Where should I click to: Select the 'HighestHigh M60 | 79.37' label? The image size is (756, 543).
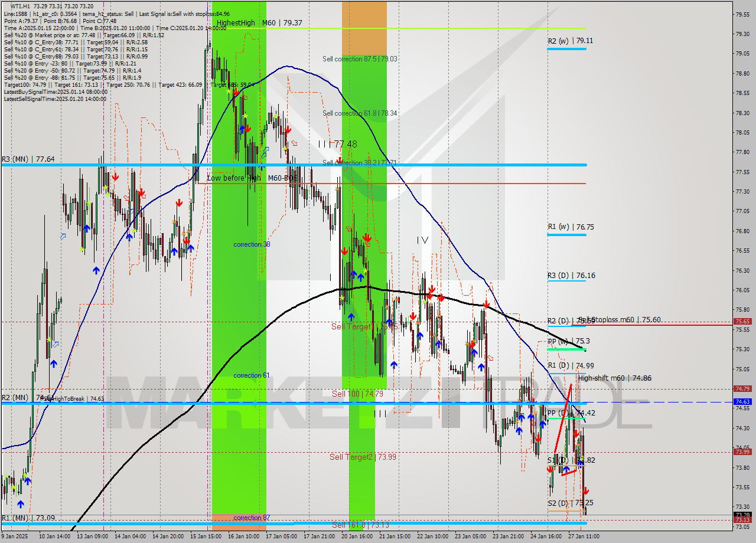tap(259, 23)
